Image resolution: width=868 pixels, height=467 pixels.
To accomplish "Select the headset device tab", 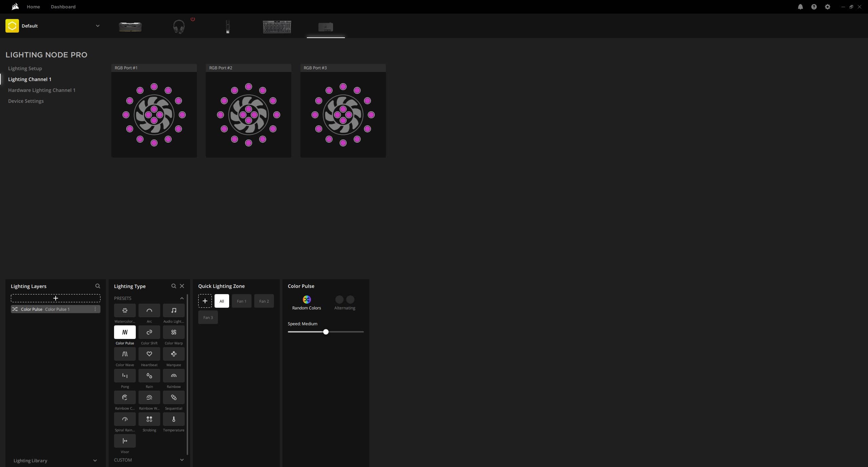I will point(179,26).
